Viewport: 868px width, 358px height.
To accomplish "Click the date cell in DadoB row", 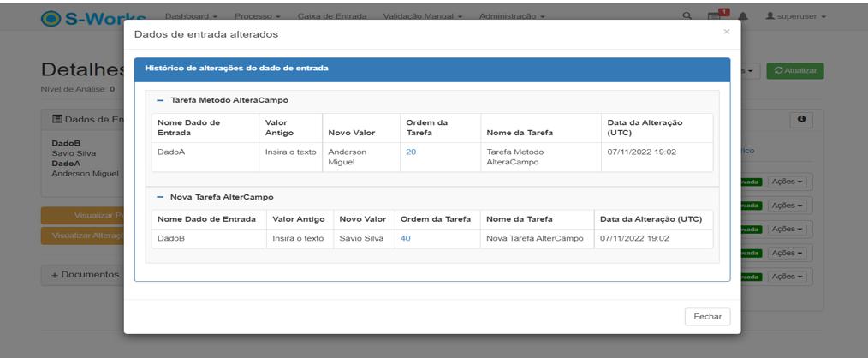I will point(653,238).
